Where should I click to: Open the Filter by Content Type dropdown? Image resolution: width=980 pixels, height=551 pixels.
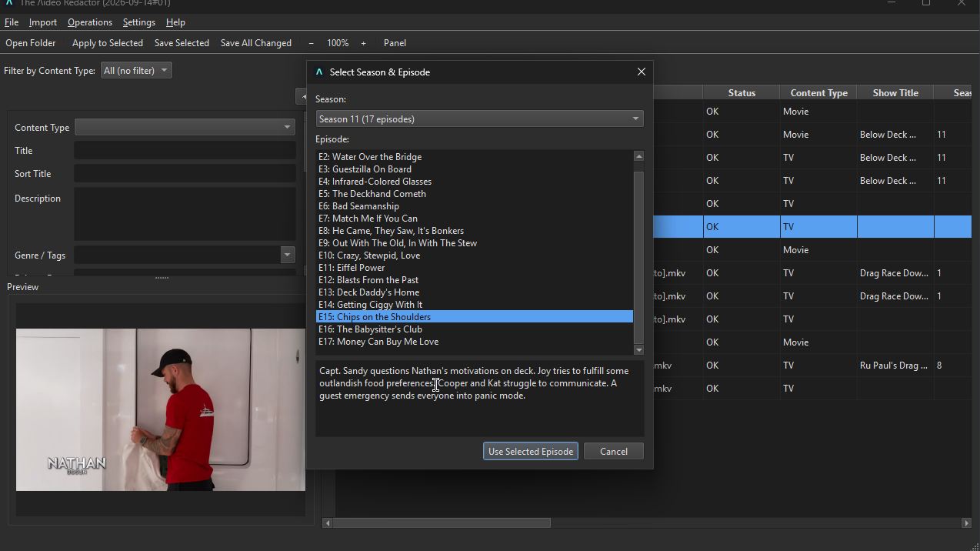(136, 71)
